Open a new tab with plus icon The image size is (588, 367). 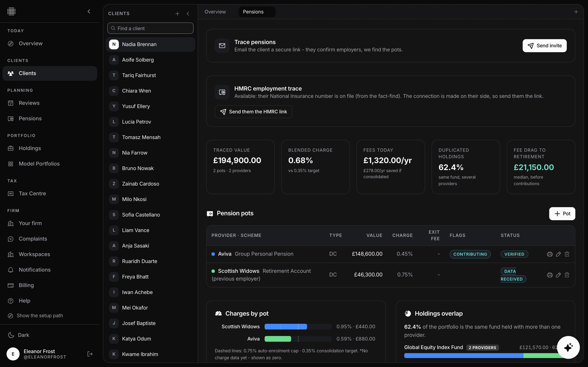click(x=576, y=12)
